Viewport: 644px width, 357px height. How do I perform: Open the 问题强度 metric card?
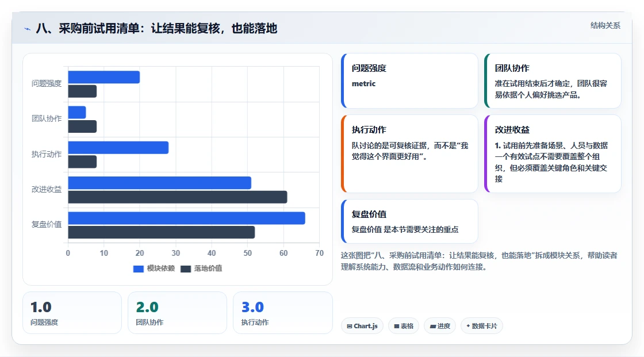[409, 80]
